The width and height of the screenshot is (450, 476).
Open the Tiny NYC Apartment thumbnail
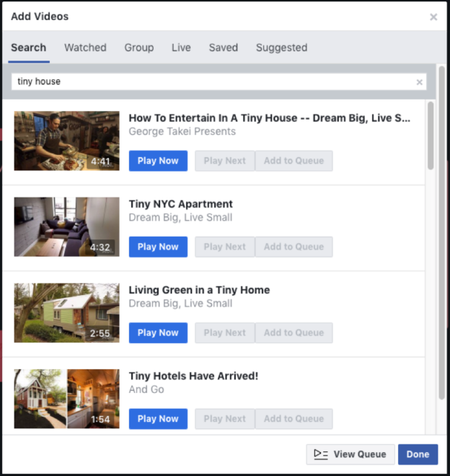coord(67,226)
